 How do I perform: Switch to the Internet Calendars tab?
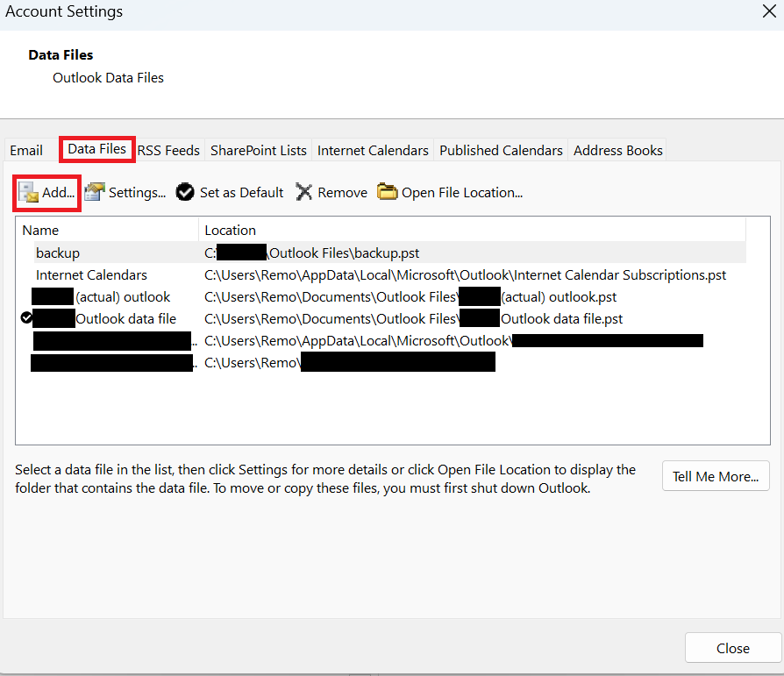coord(372,150)
